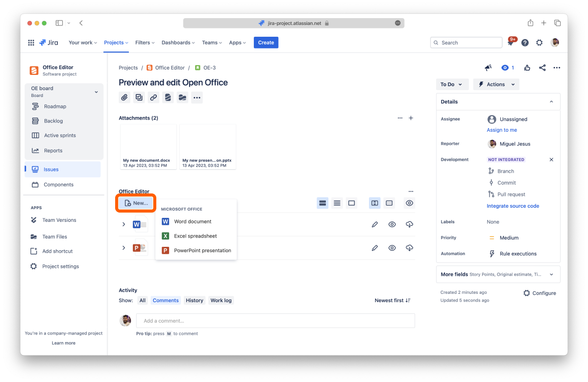Click Safari share icon in browser toolbar
This screenshot has width=588, height=382.
(x=531, y=23)
